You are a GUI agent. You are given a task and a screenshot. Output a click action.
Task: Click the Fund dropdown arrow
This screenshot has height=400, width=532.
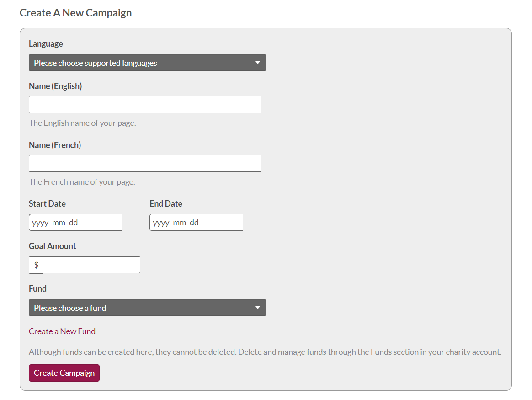[257, 308]
